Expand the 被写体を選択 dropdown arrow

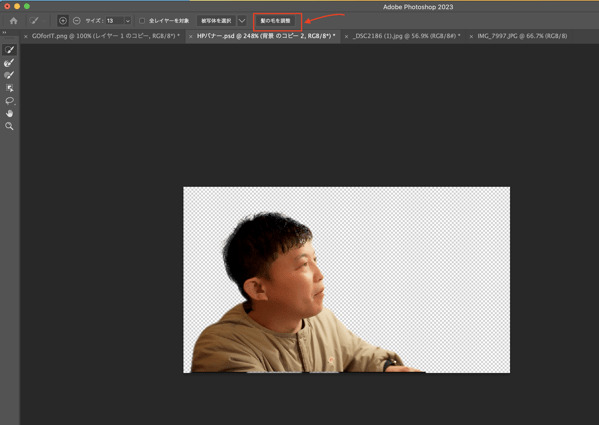[x=242, y=21]
